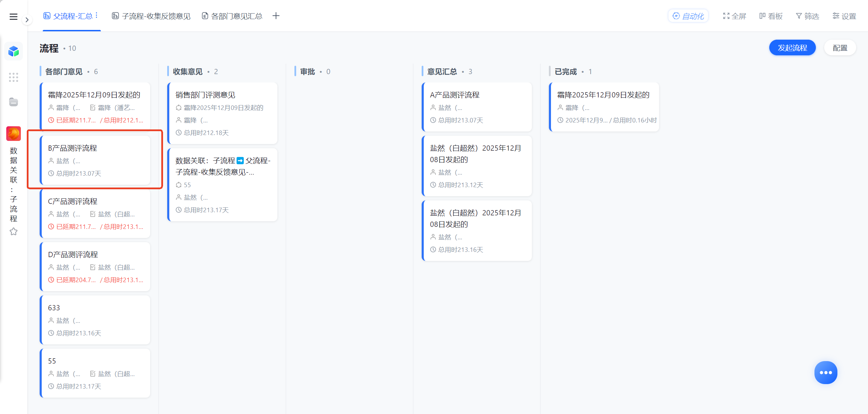Open 数据关联：子流程 card in 收集意见

(222, 185)
